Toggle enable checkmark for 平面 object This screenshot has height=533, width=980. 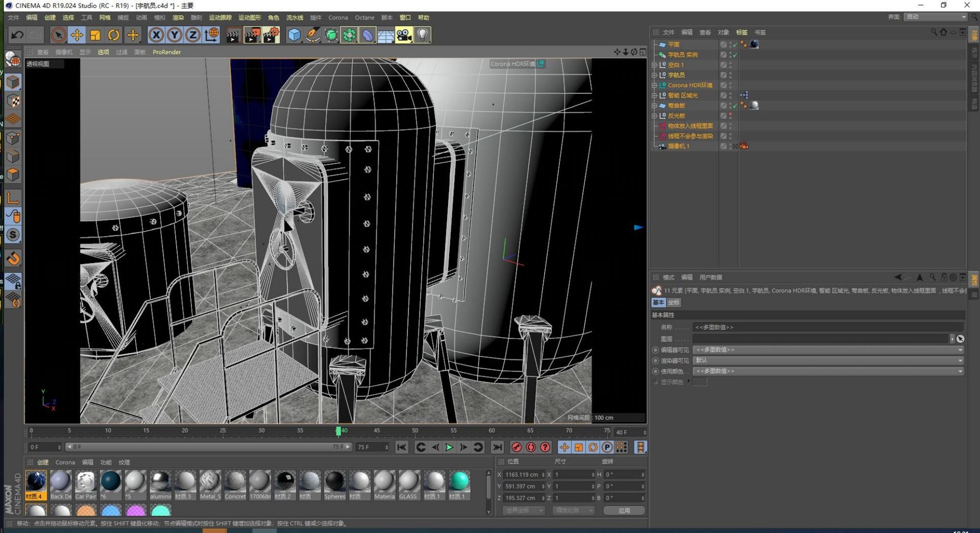tap(735, 44)
